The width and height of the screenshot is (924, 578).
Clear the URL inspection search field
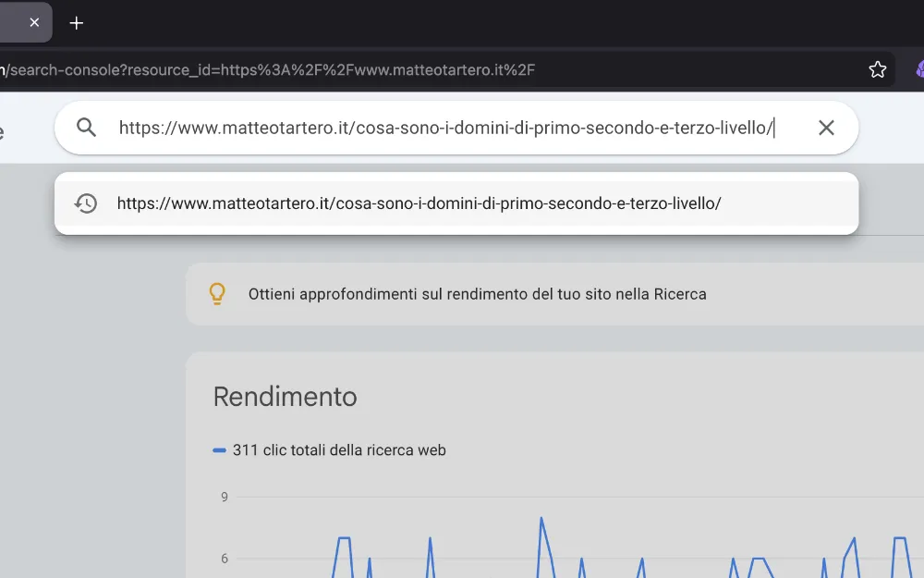click(826, 128)
